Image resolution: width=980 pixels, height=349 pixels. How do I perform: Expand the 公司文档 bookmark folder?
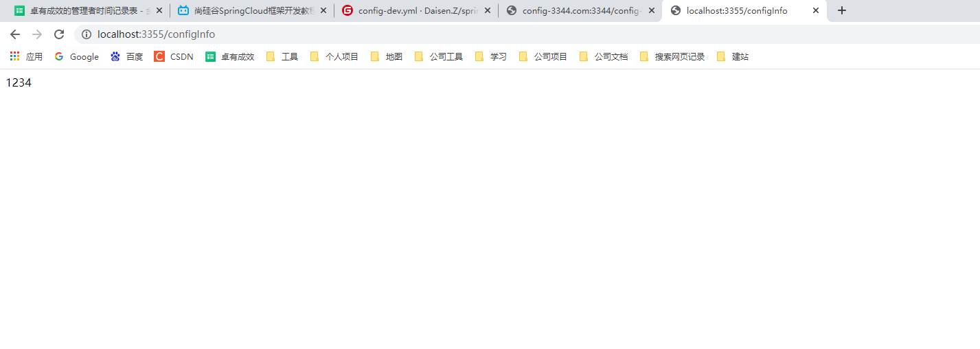603,57
